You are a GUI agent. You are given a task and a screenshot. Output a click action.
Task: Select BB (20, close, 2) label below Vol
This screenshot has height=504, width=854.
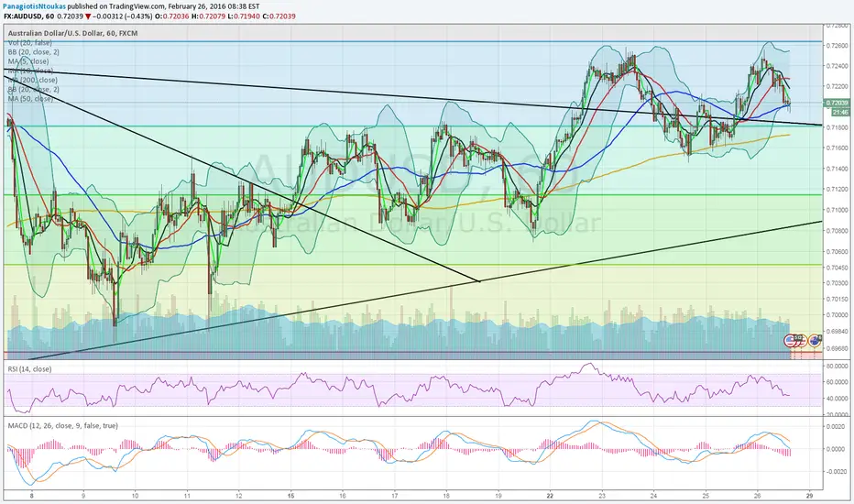34,51
